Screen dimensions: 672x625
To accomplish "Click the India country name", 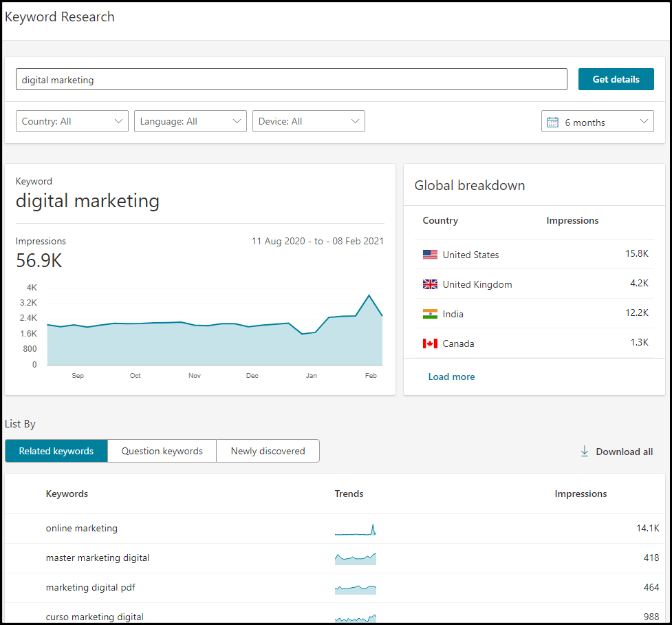I will 453,314.
